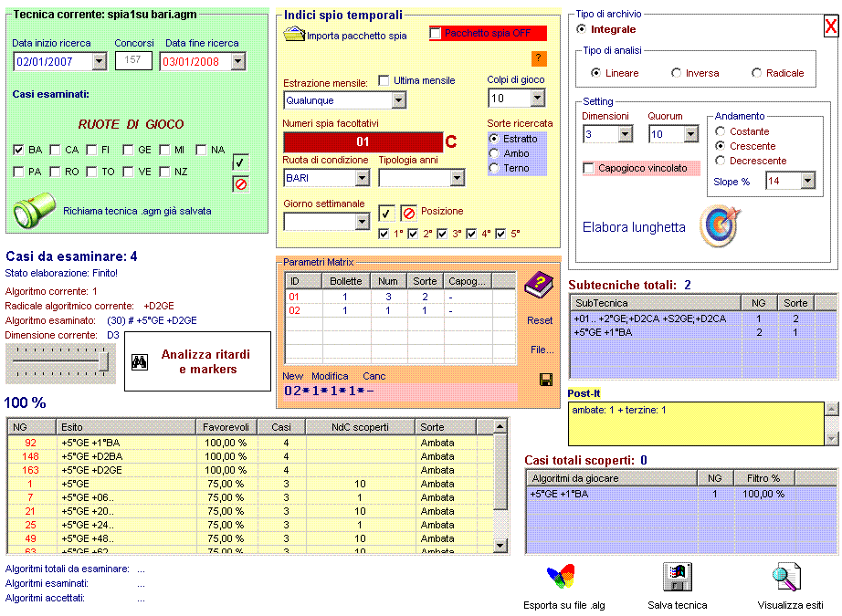Click the red Numeri spia 01 field
842x616 pixels.
(x=363, y=141)
